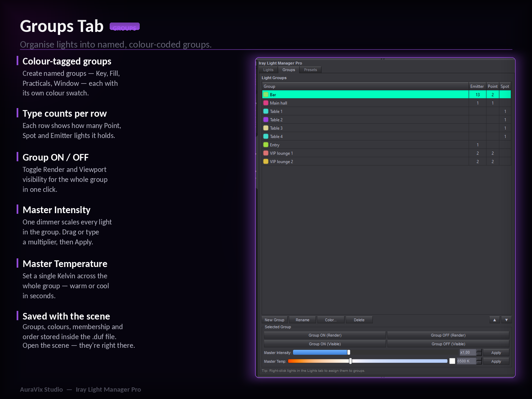Create a New Group
The image size is (532, 399).
click(x=274, y=320)
